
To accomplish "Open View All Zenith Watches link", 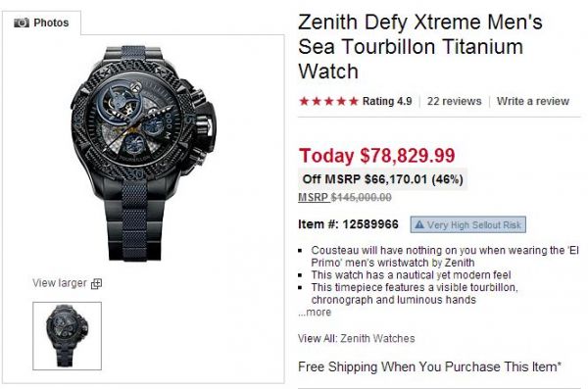I will (357, 338).
